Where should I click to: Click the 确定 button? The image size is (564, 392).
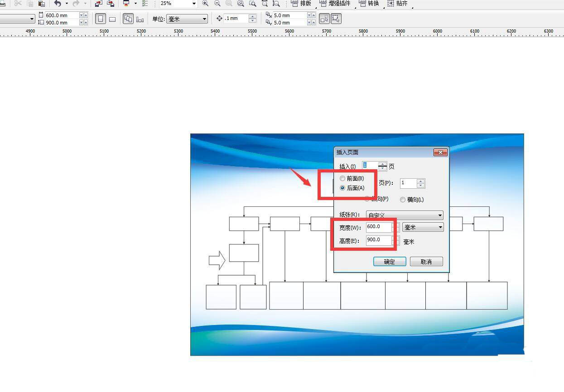pos(389,262)
